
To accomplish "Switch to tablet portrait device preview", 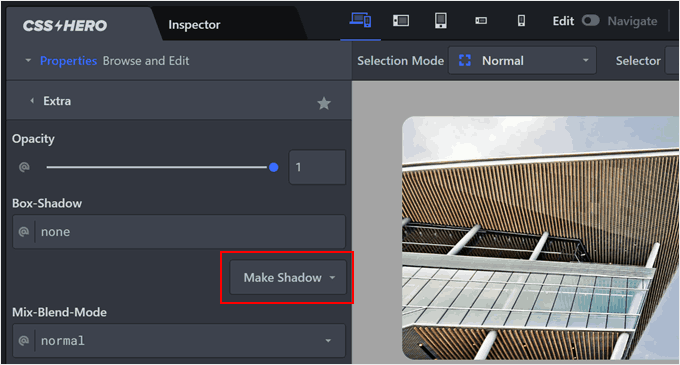I will (x=441, y=20).
